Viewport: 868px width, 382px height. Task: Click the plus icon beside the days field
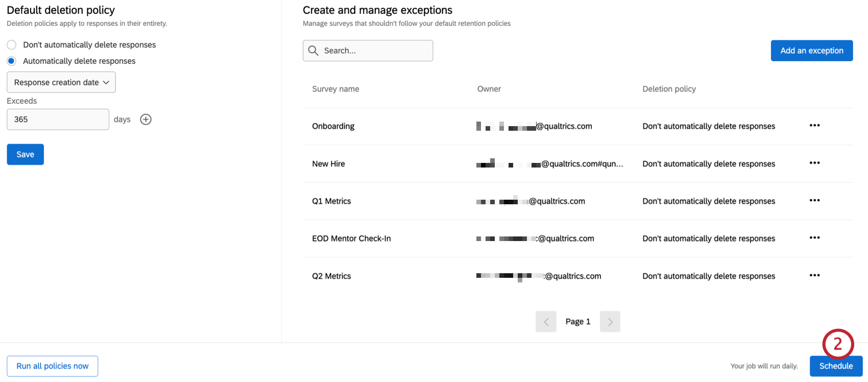click(146, 119)
